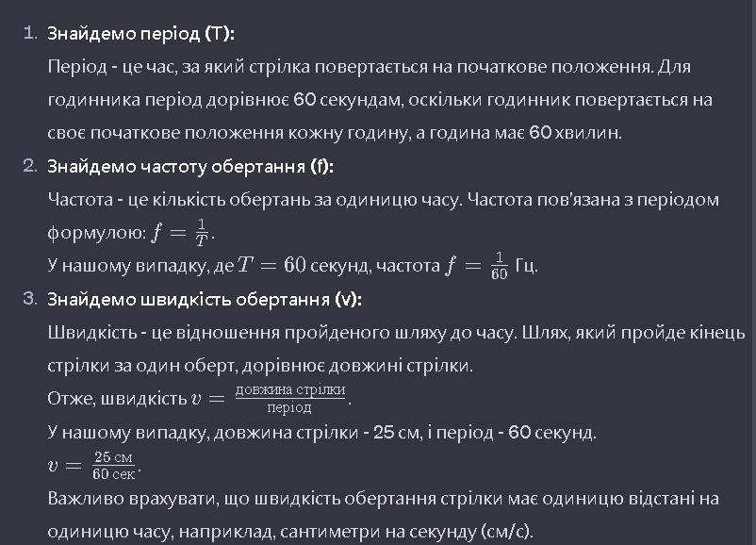Click the formula f = 1/T
Image resolution: width=756 pixels, height=545 pixels.
180,233
